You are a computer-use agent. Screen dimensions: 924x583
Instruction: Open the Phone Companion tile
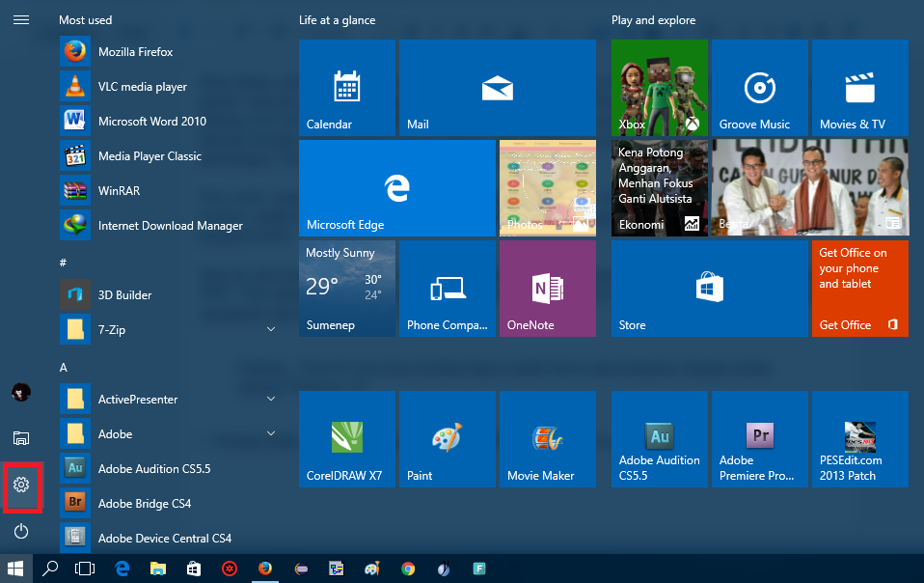(448, 289)
